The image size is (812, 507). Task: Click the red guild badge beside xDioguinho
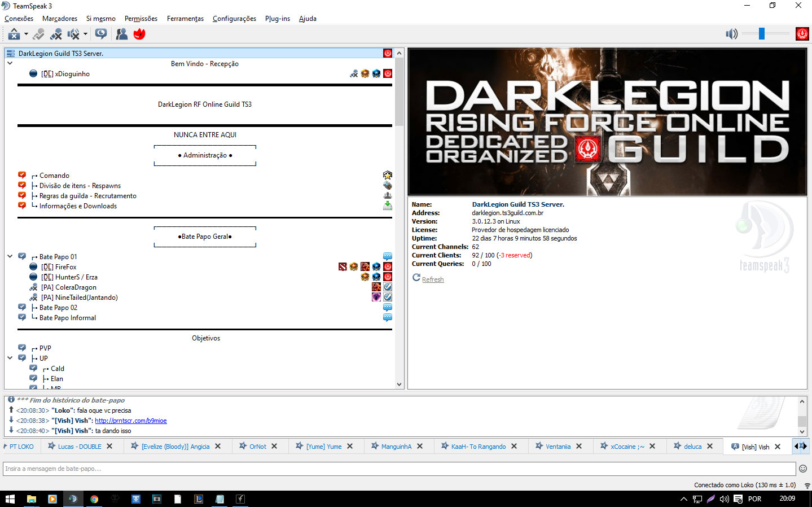click(388, 73)
